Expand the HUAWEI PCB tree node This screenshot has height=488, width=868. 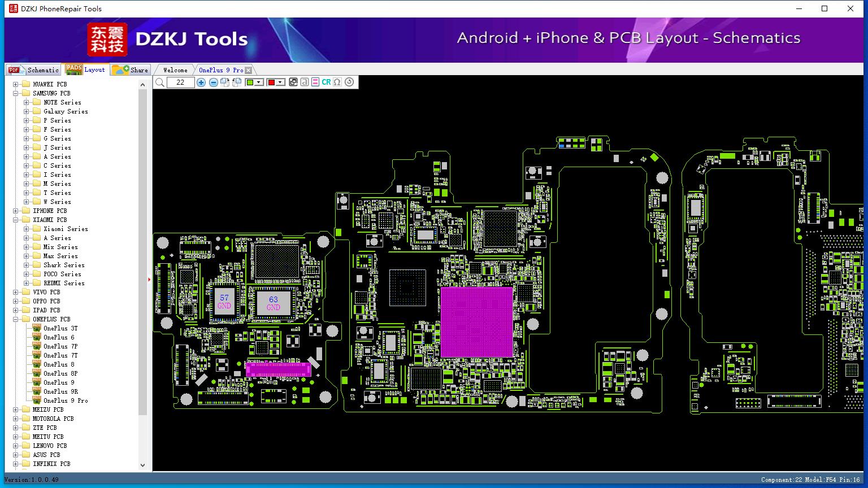click(x=15, y=84)
